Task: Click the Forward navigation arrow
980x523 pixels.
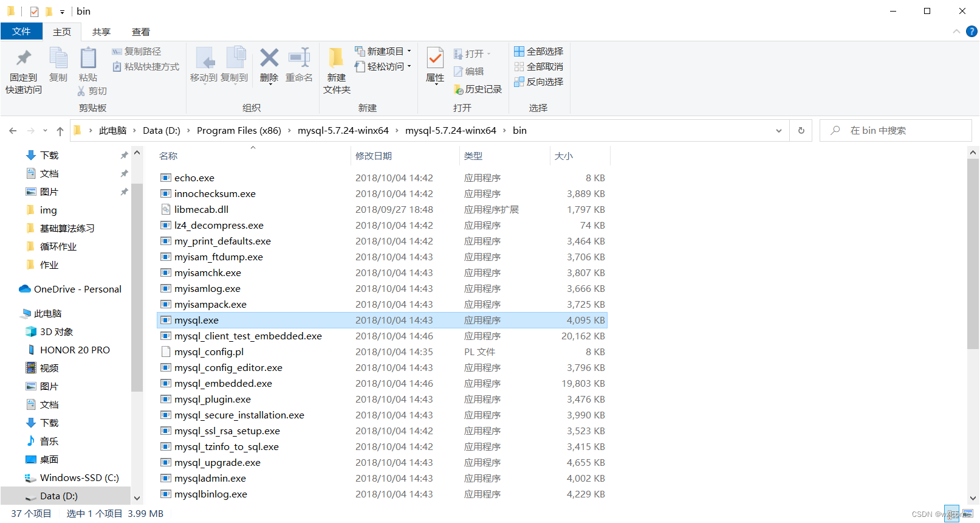Action: point(30,131)
